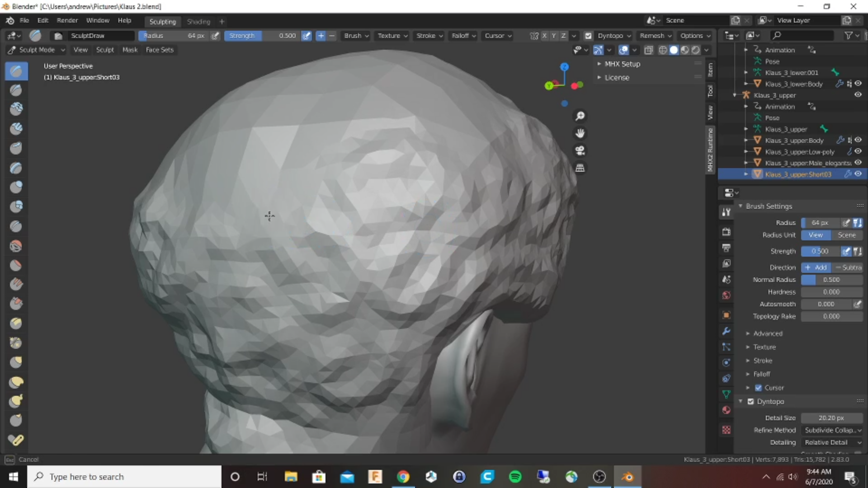Open the Render menu in the menu bar
This screenshot has width=868, height=488.
click(67, 20)
